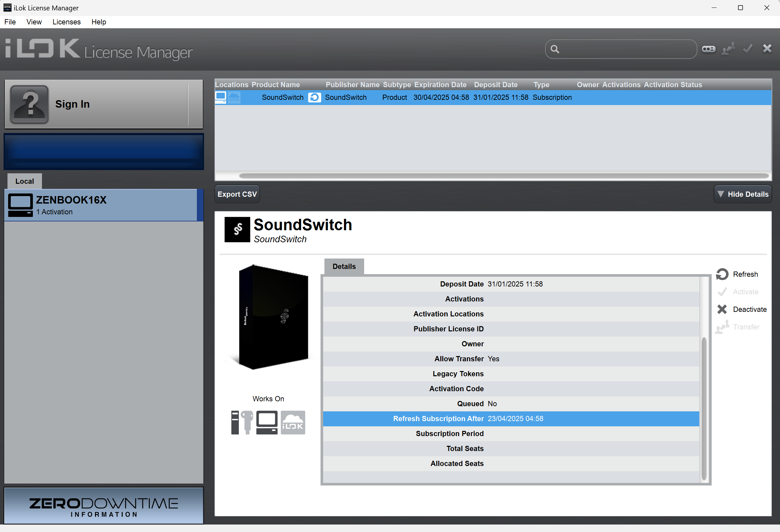Click the subscription refresh icon beside SoundSwitch
The width and height of the screenshot is (780, 532).
[x=314, y=98]
